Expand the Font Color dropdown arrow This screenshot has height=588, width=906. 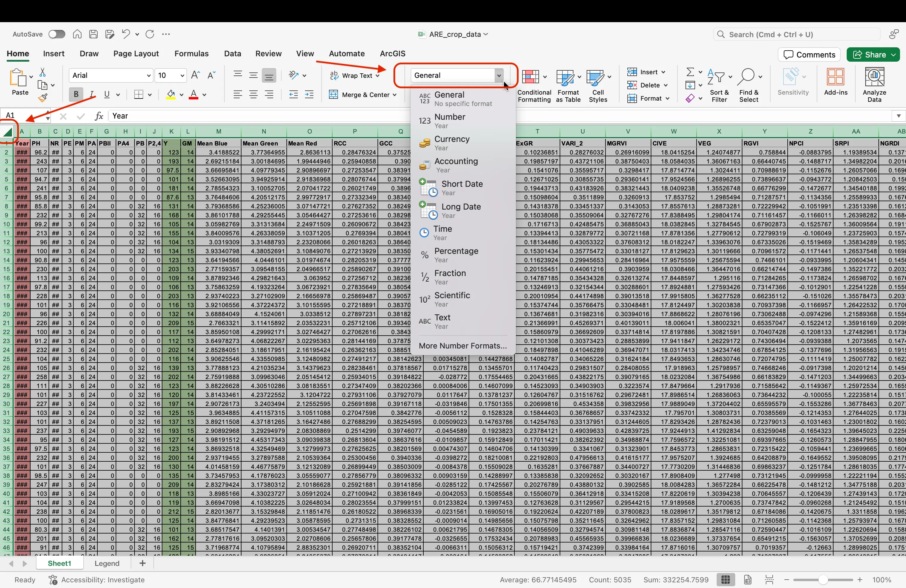click(x=204, y=95)
